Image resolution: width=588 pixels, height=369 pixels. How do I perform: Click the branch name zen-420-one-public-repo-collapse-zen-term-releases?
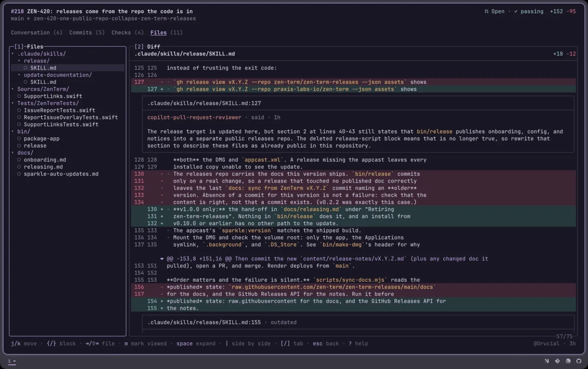[115, 18]
